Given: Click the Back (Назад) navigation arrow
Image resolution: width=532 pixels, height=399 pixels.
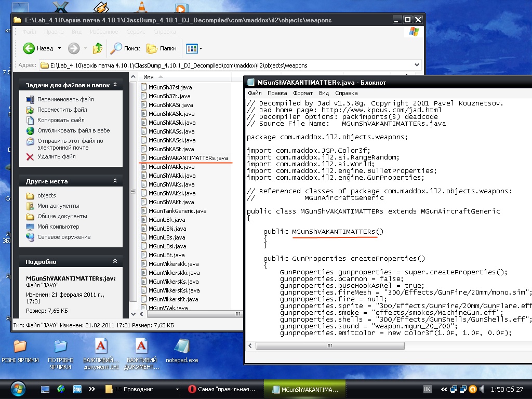Looking at the screenshot, I should coord(29,48).
